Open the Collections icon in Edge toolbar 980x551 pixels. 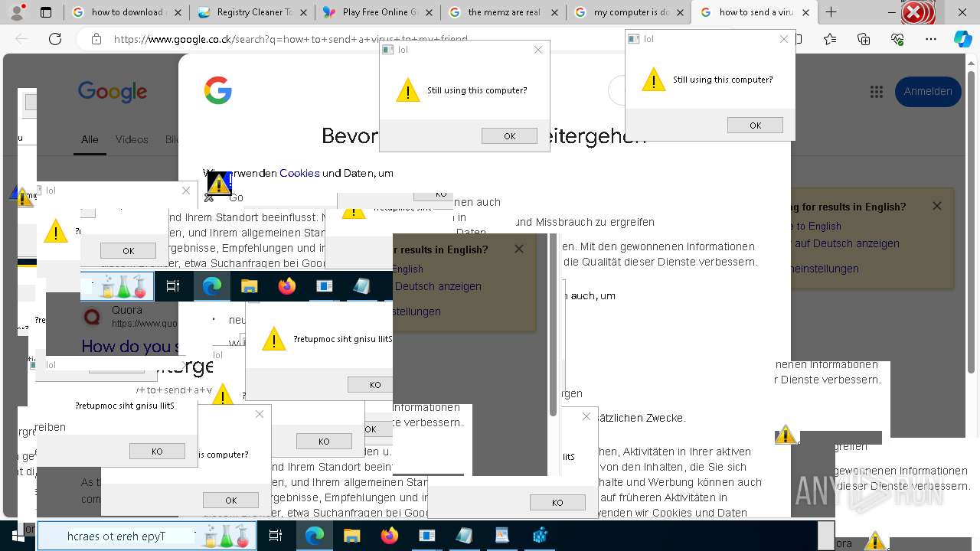864,39
